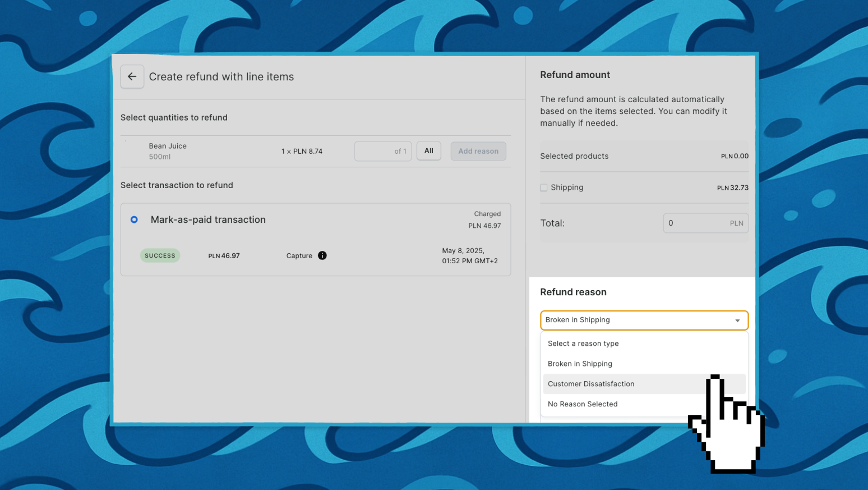
Task: Click the Capture label text
Action: point(299,256)
